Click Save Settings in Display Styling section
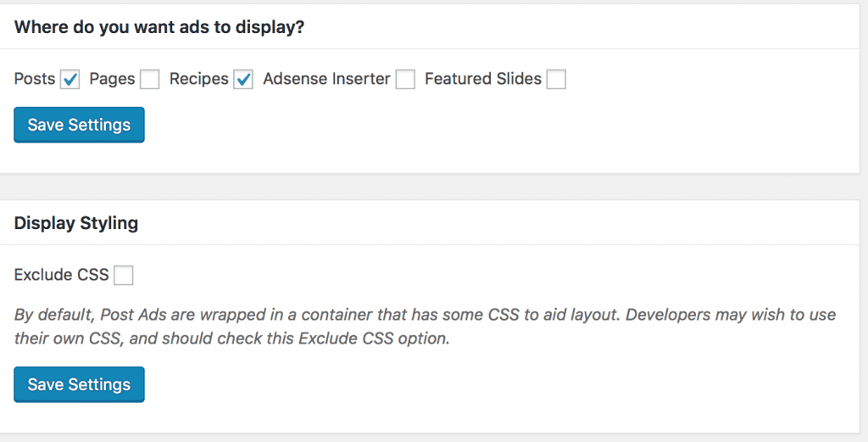This screenshot has height=442, width=868. pyautogui.click(x=79, y=384)
